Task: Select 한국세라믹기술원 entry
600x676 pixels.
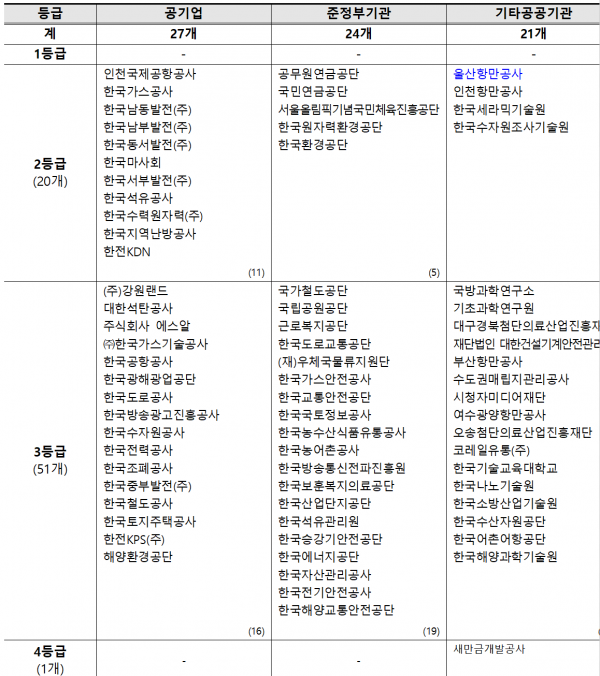Action: coord(499,110)
